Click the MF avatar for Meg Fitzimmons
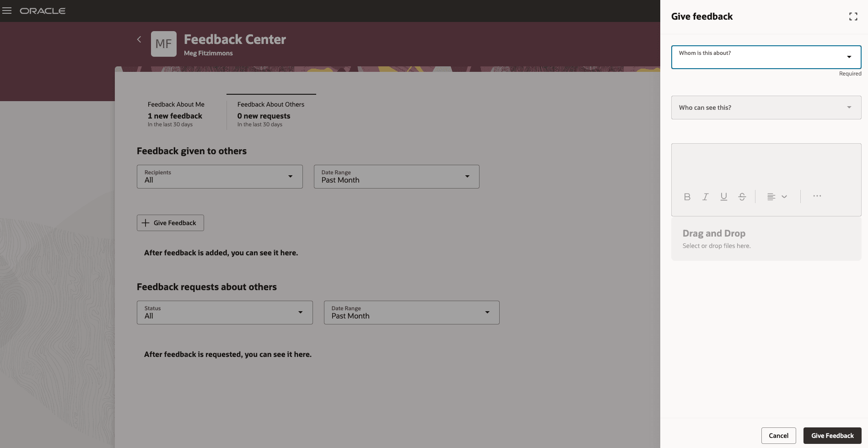868x448 pixels. click(163, 43)
